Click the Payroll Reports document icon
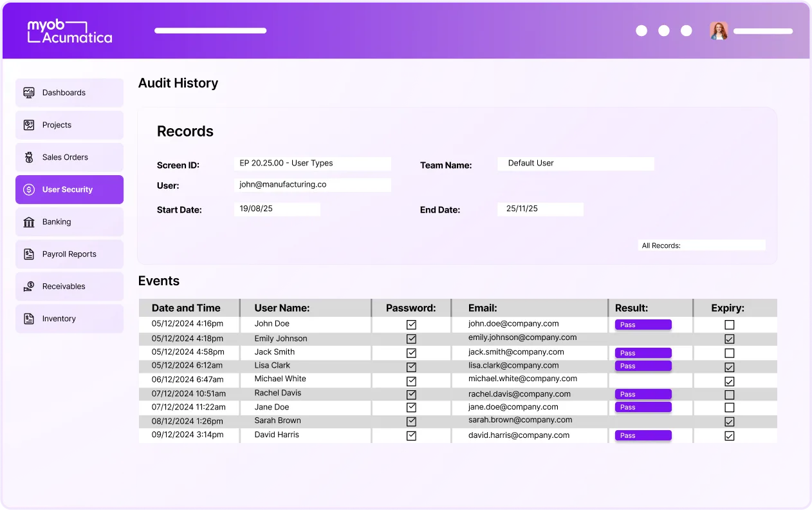 [x=28, y=254]
